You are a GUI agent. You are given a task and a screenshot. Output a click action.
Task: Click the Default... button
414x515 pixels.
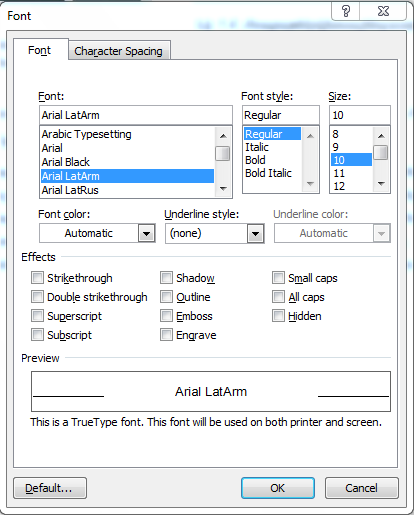50,488
